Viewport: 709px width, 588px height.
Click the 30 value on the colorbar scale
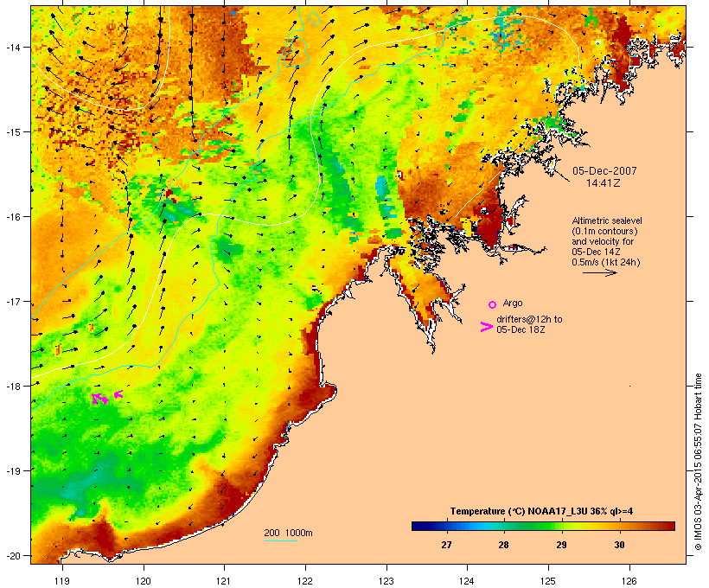click(619, 545)
